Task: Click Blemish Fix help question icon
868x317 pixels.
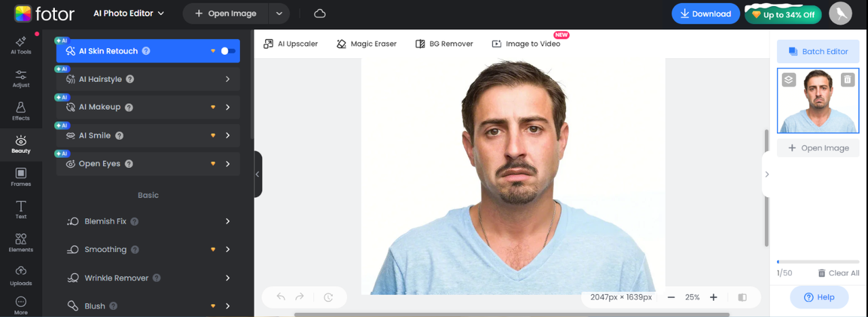Action: [x=134, y=221]
